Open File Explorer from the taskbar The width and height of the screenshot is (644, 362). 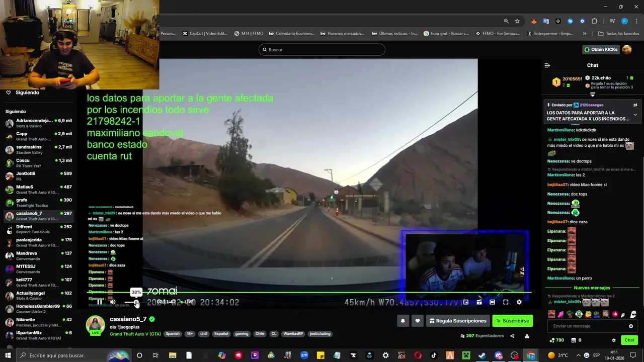[x=173, y=355]
